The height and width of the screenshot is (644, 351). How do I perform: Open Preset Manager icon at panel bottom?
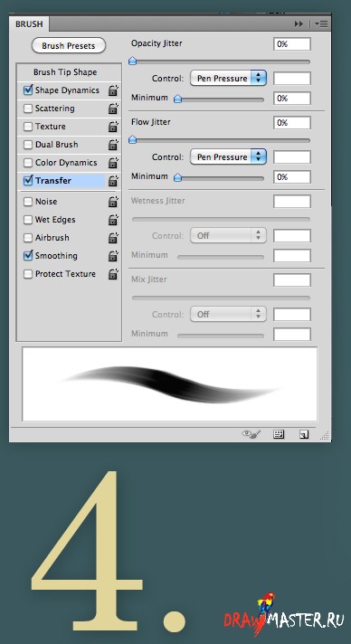pyautogui.click(x=279, y=434)
